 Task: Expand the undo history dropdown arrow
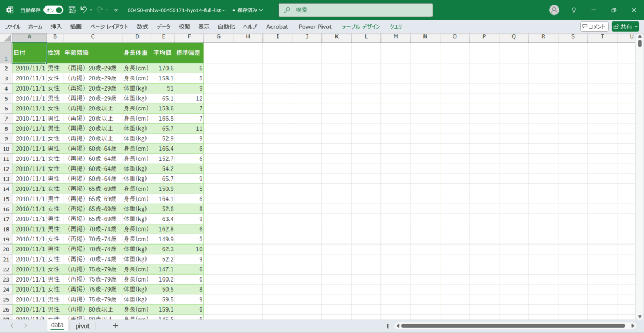point(91,10)
